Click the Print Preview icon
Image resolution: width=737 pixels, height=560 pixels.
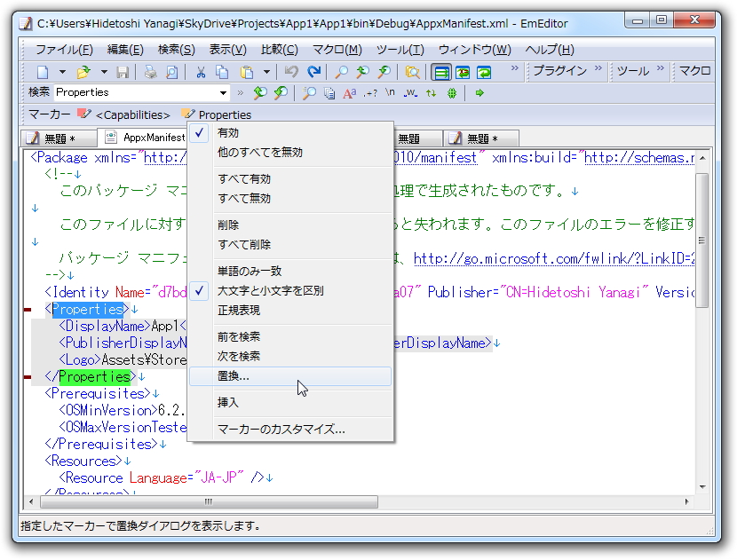172,73
